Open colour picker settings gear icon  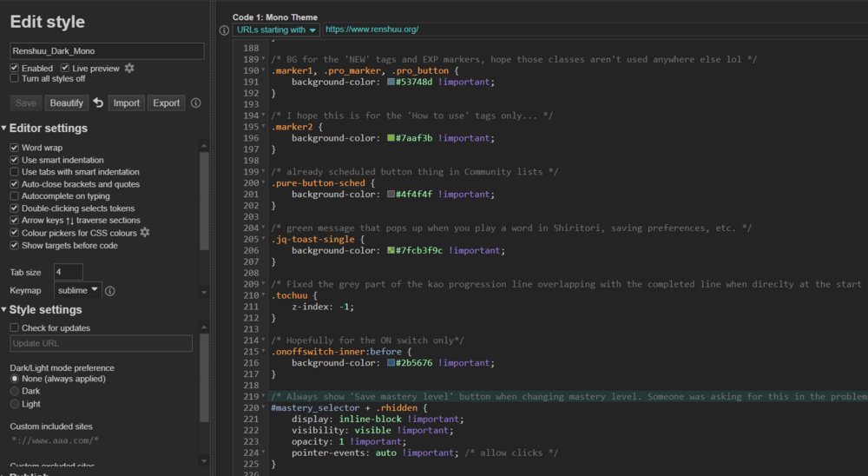tap(145, 233)
